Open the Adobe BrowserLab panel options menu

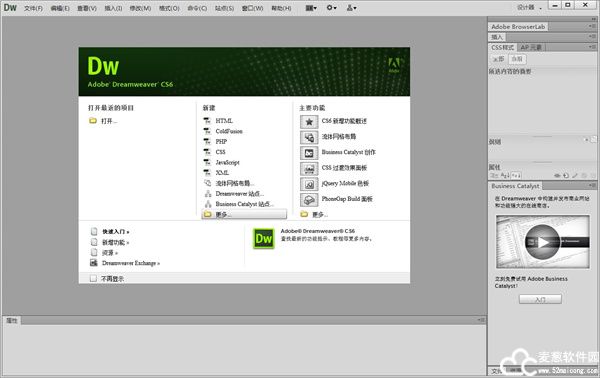point(592,26)
